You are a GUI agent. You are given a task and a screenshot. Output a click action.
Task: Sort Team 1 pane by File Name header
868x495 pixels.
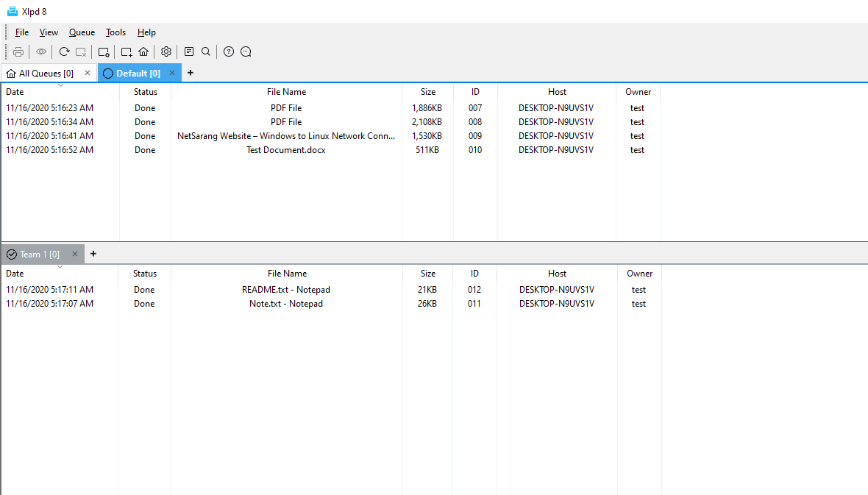[287, 274]
